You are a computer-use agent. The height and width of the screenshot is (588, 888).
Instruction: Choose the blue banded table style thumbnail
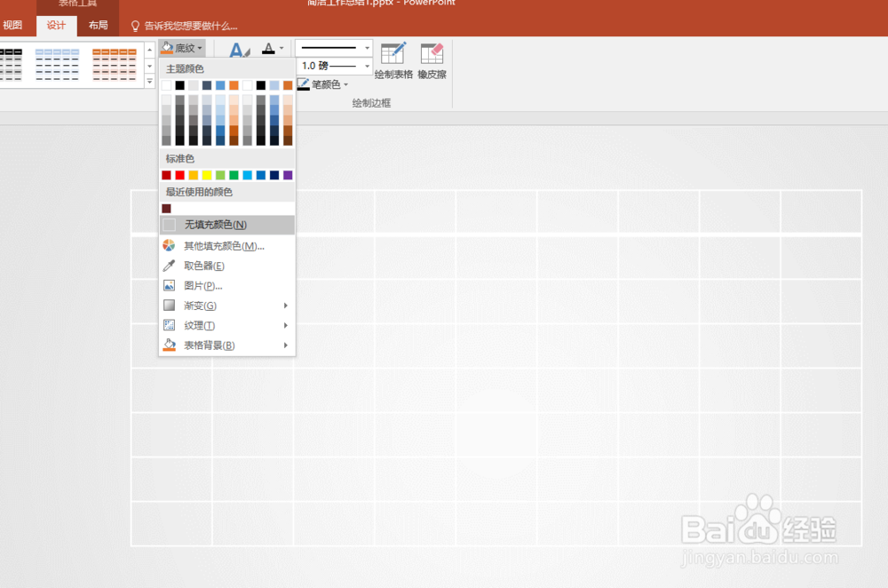point(57,65)
